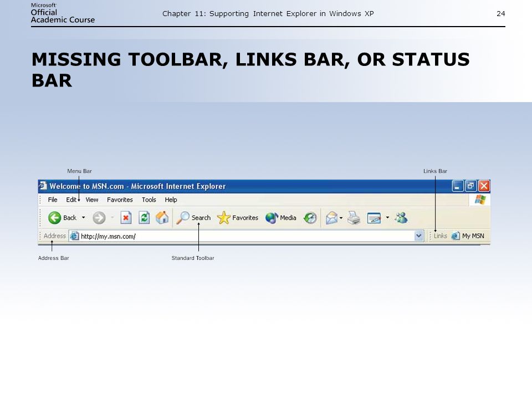The width and height of the screenshot is (532, 399).
Task: Click the Address label text
Action: [x=55, y=236]
